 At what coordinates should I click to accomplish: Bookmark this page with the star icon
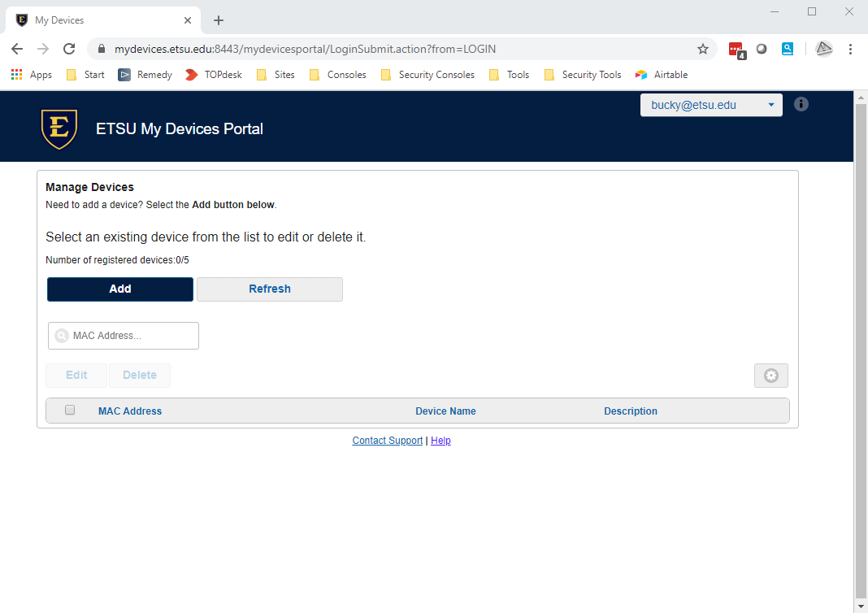(703, 49)
